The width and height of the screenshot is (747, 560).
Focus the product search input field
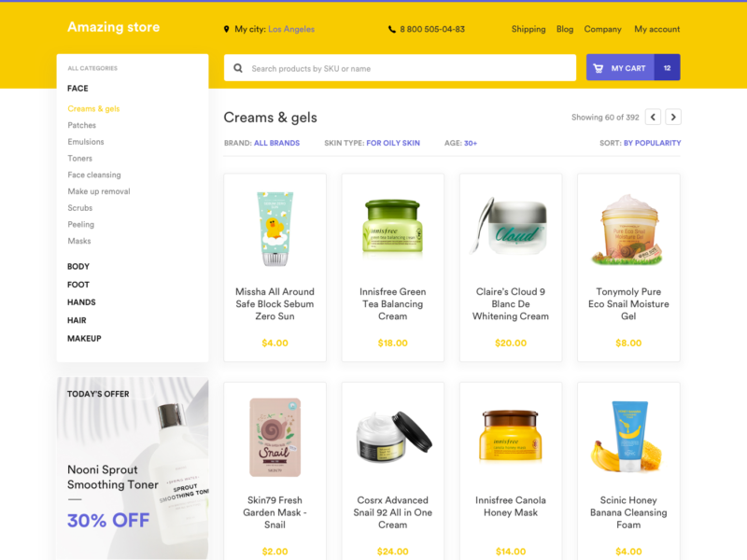click(401, 67)
